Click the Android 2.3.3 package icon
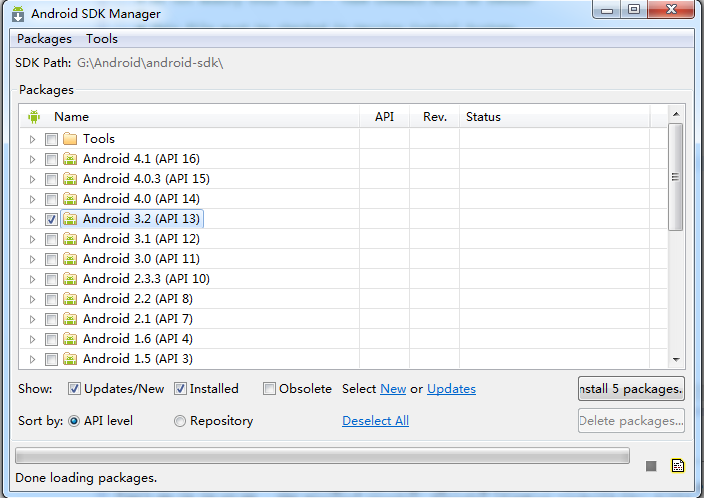Screen dimensions: 704x498 [x=70, y=279]
